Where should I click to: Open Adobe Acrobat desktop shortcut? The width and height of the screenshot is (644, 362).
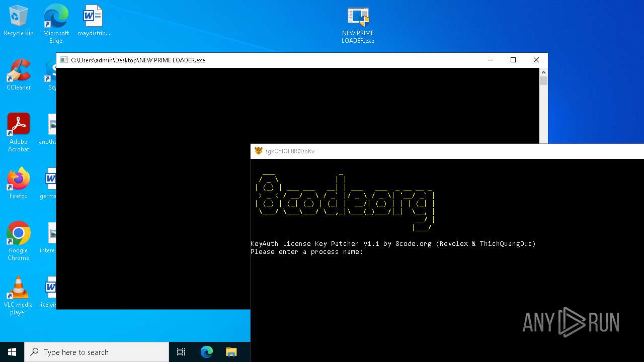(x=19, y=133)
